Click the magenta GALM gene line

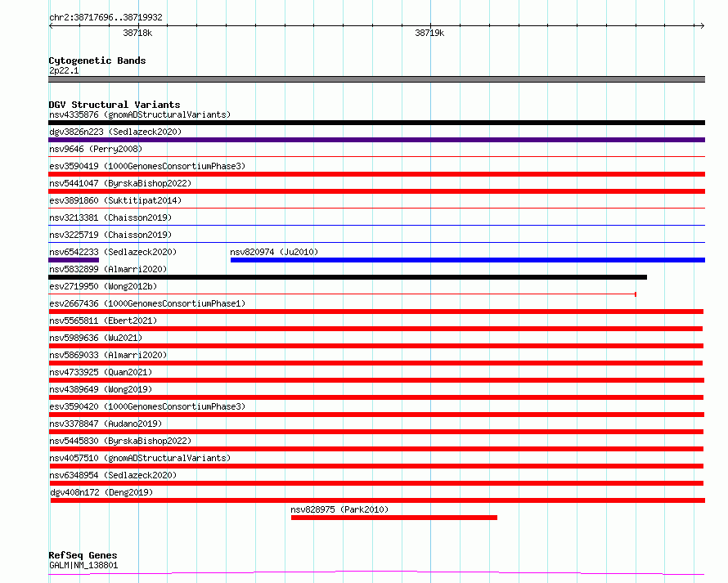(376, 573)
